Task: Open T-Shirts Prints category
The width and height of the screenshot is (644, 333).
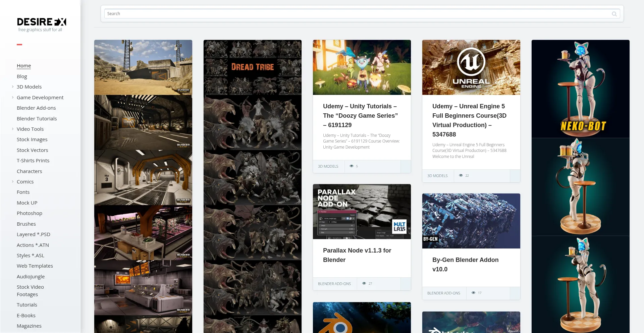Action: 33,161
